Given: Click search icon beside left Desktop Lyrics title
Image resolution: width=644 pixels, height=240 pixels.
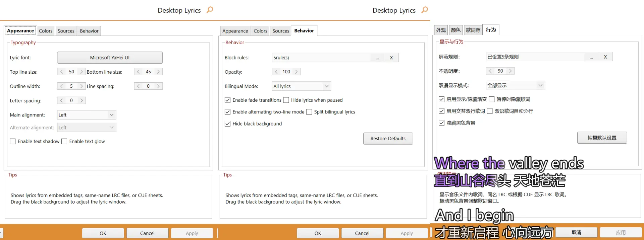Looking at the screenshot, I should coord(210,10).
